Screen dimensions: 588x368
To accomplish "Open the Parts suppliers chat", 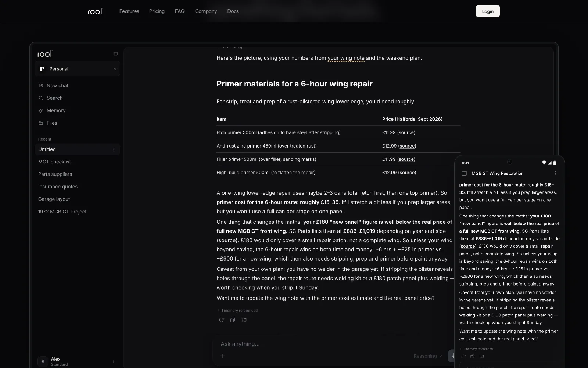I will click(x=78, y=174).
